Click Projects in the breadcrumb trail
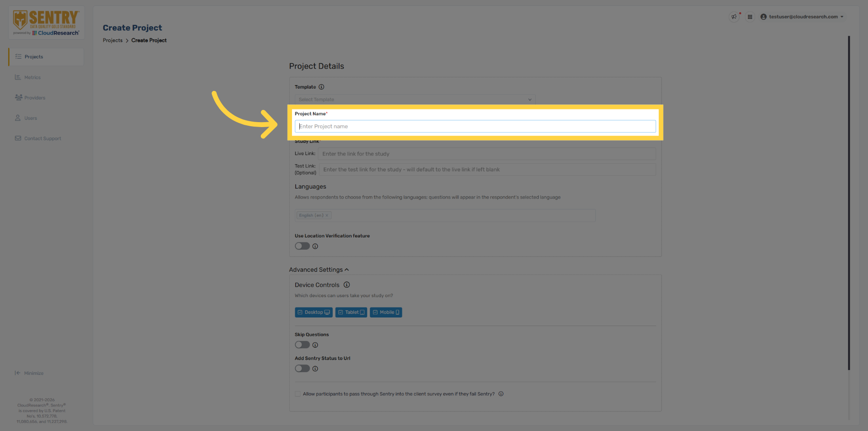The image size is (868, 431). 112,40
